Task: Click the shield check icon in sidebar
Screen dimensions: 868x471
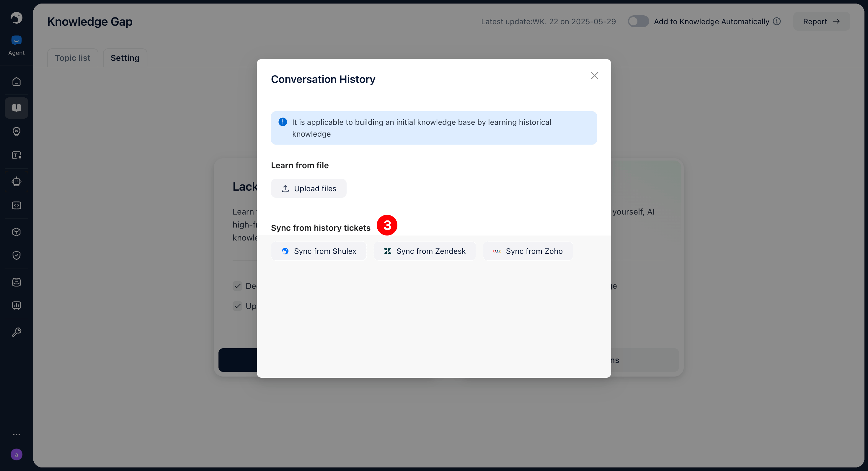Action: [16, 255]
